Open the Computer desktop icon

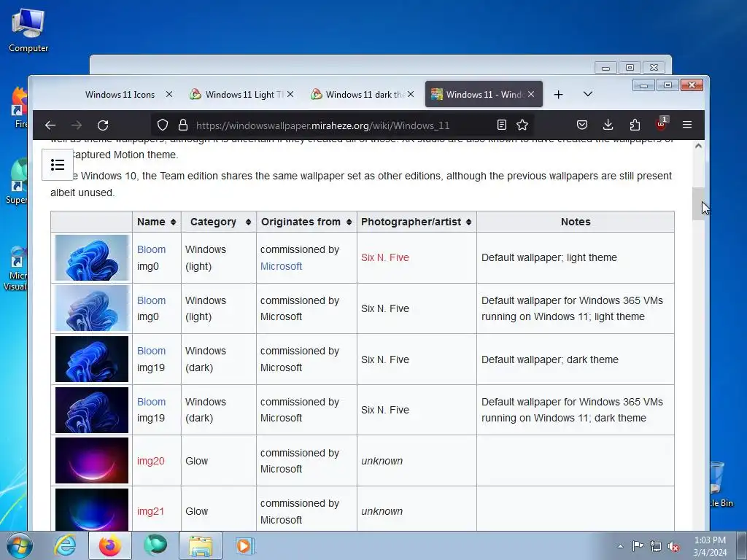pyautogui.click(x=28, y=29)
